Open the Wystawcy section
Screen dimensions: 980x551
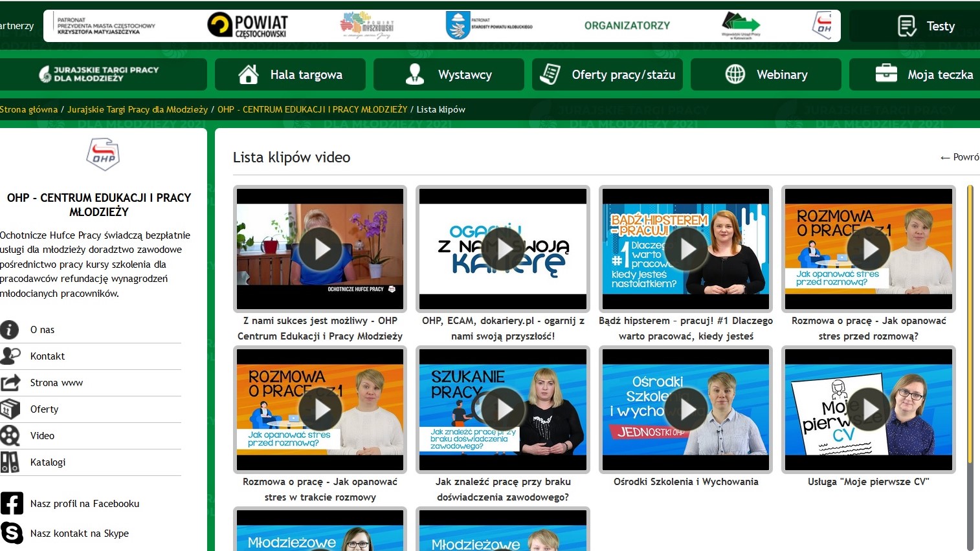449,74
